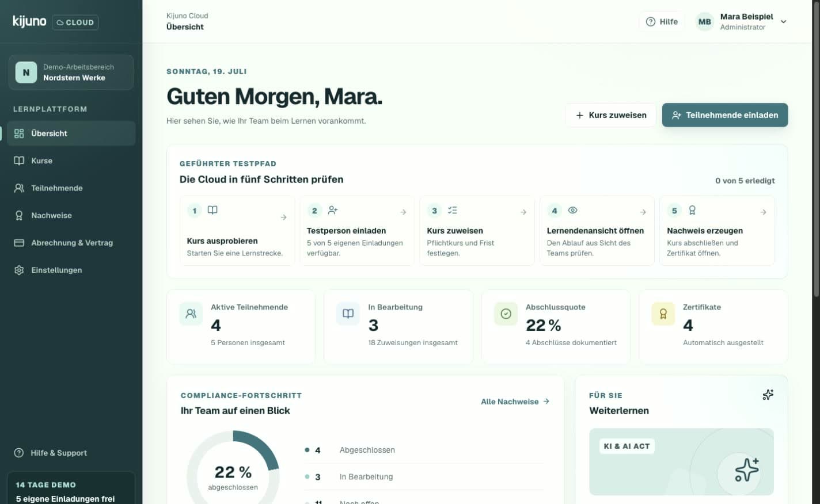This screenshot has height=504, width=820.
Task: Click the KI & AI ACT tag
Action: click(627, 446)
